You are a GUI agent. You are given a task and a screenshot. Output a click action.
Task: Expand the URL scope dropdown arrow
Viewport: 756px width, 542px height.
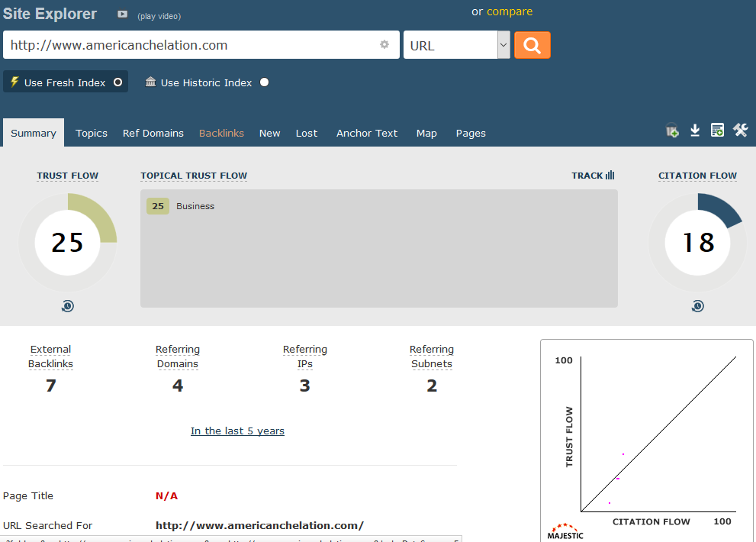[503, 45]
